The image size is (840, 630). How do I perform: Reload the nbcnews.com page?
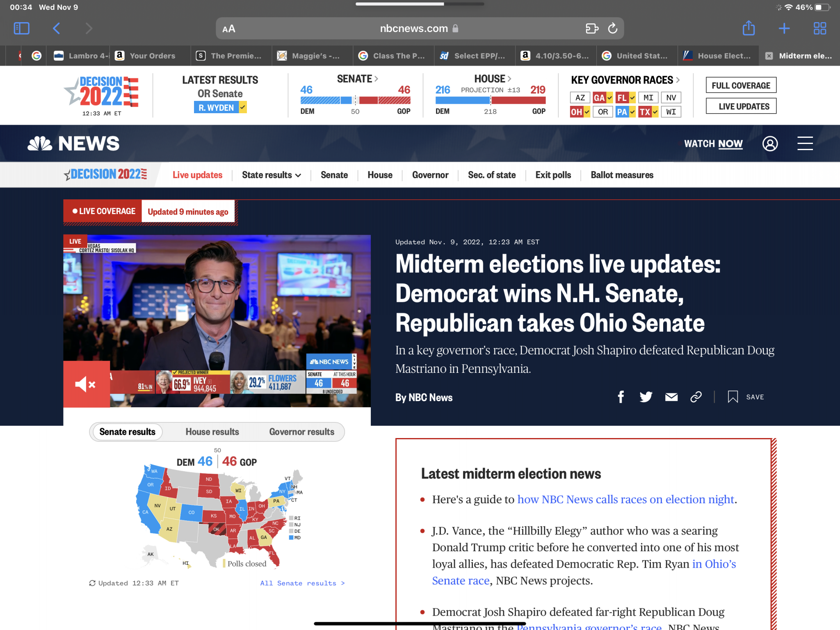(x=612, y=28)
